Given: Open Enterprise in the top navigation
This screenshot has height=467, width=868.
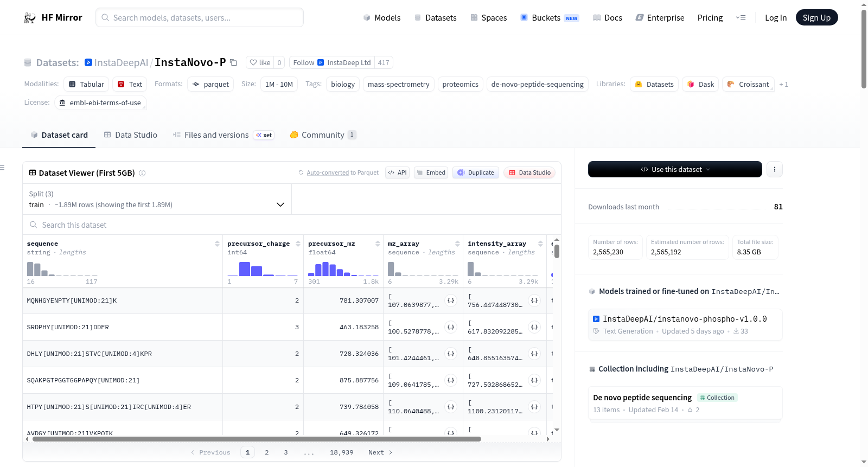Looking at the screenshot, I should 660,17.
